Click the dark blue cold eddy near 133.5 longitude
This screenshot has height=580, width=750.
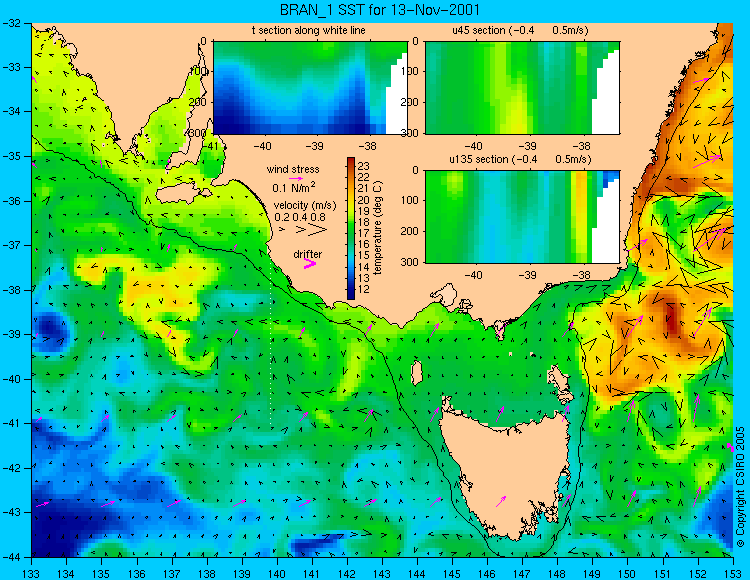click(x=49, y=331)
